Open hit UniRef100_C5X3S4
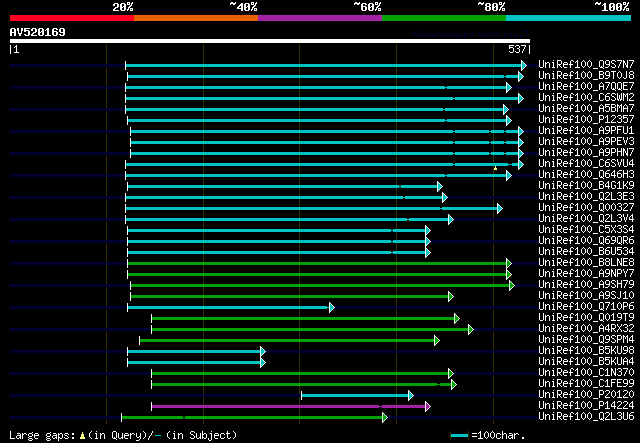 click(x=586, y=229)
